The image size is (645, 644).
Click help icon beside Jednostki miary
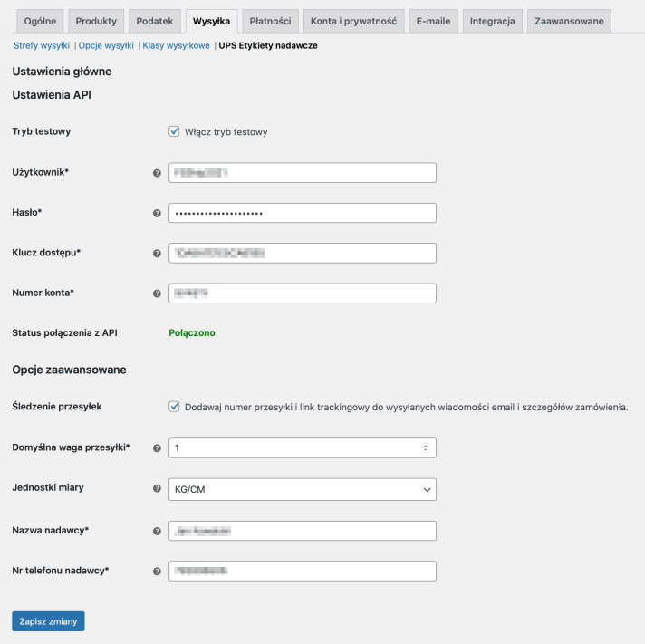(157, 489)
